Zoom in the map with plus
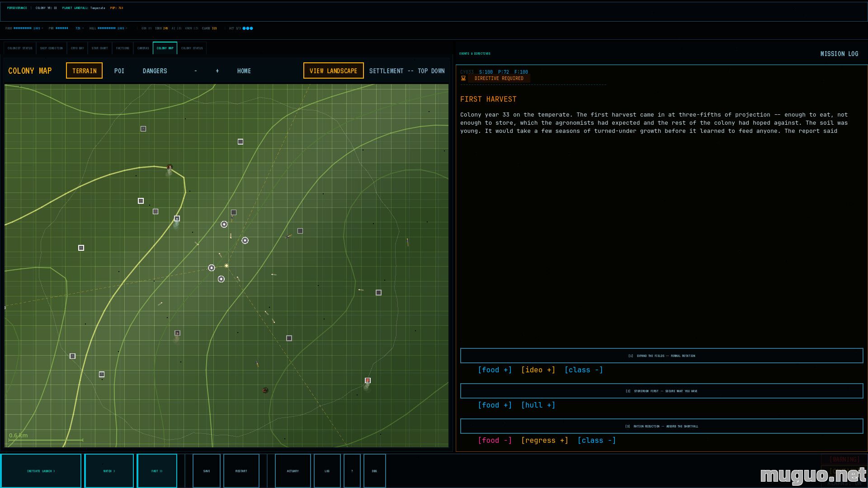 pos(217,71)
